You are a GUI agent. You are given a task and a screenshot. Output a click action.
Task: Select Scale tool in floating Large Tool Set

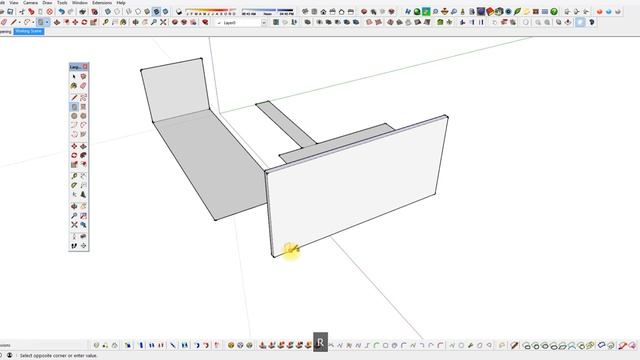[x=74, y=164]
